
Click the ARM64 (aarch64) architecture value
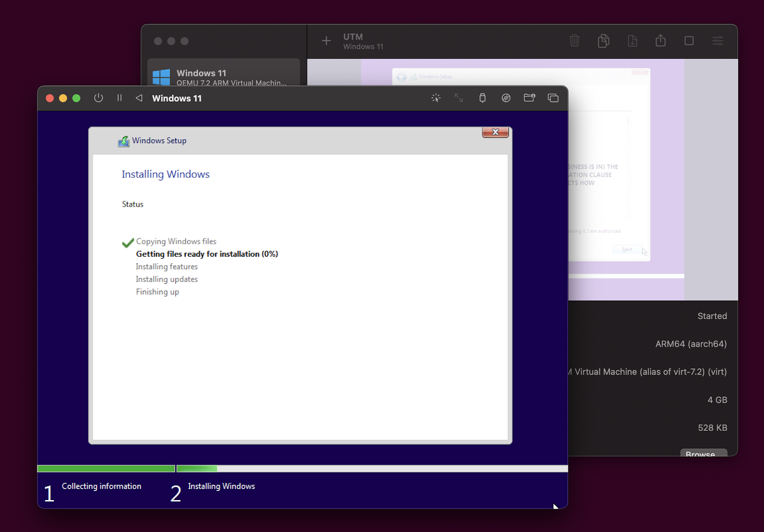coord(691,344)
